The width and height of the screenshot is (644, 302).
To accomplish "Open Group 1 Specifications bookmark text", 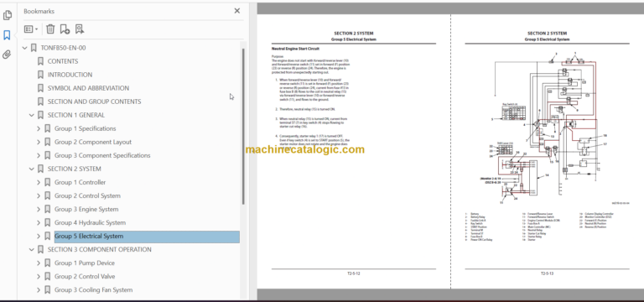I will pos(85,128).
